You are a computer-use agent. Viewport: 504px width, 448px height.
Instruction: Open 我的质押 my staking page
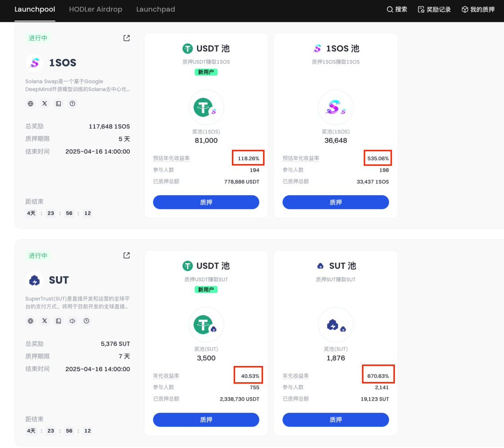478,9
